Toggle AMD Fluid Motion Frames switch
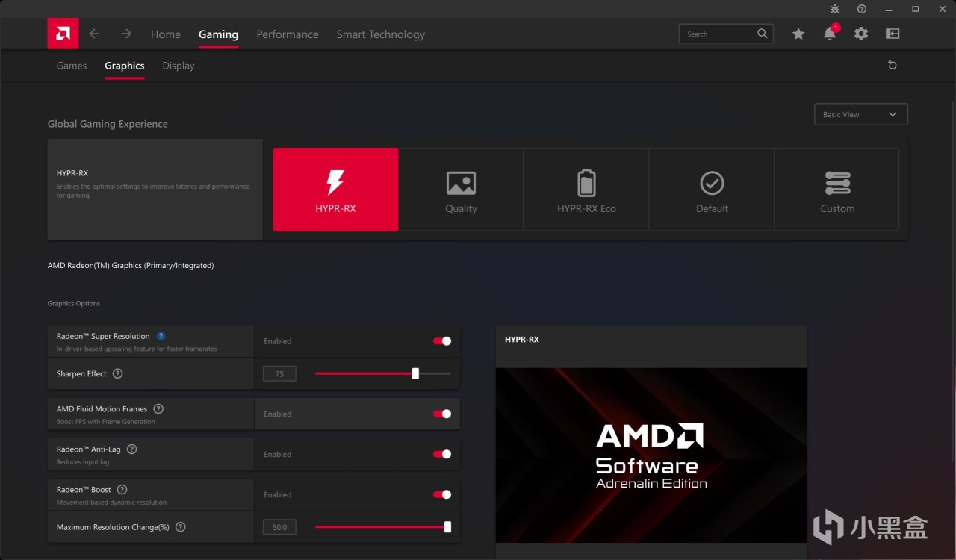Image resolution: width=956 pixels, height=560 pixels. pyautogui.click(x=442, y=414)
